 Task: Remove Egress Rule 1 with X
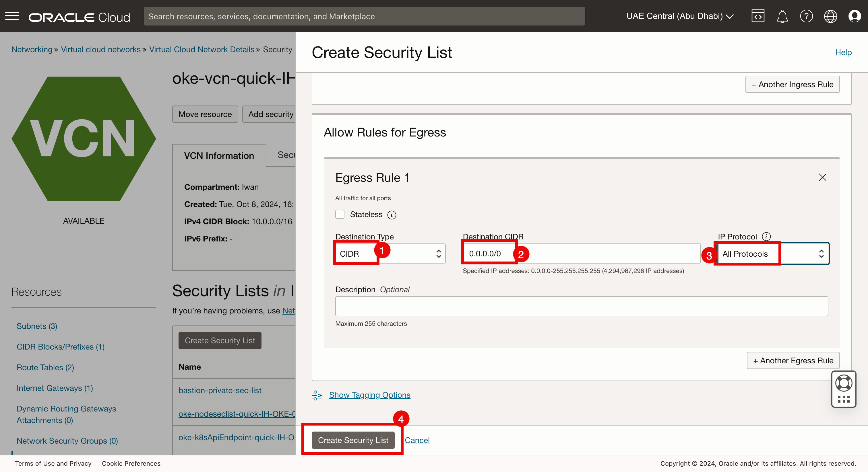(x=823, y=177)
